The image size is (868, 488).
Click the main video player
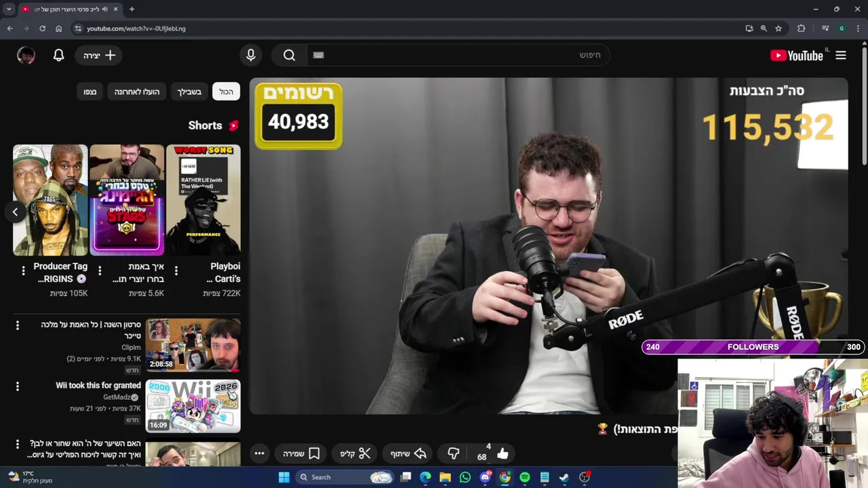point(549,245)
